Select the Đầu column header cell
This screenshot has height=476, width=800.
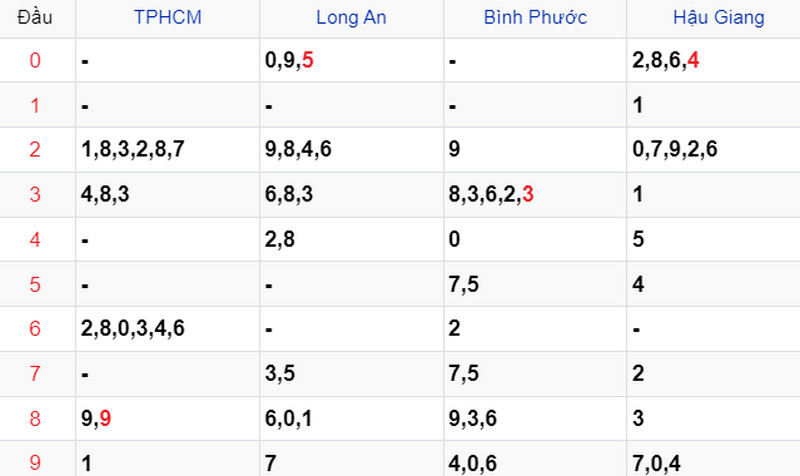35,17
